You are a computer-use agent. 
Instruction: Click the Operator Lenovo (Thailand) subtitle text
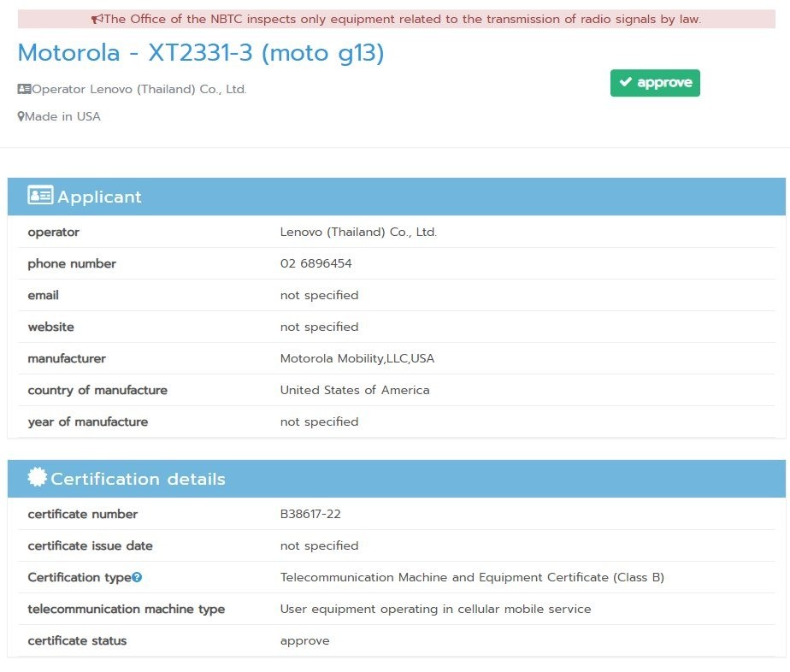click(139, 89)
